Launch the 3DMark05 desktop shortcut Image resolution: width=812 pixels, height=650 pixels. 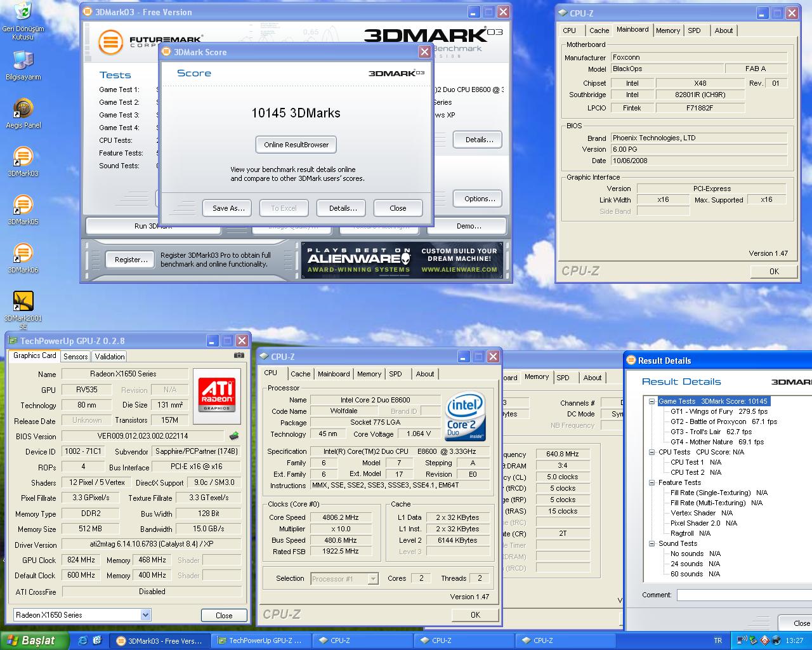click(x=23, y=210)
